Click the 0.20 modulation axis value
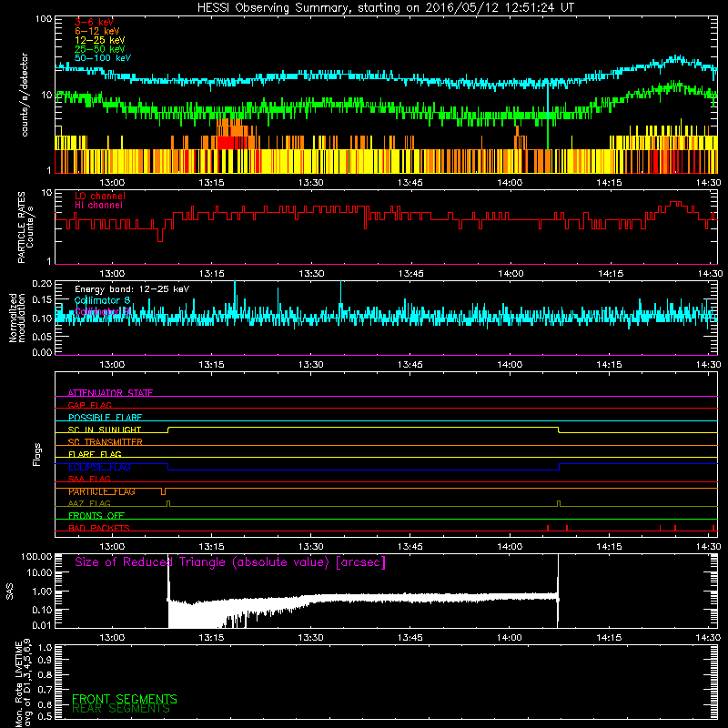Screen dimensions: 728x728 click(x=42, y=284)
